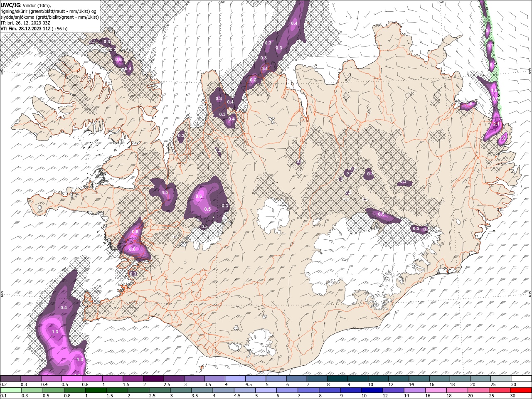Click the "rigning/skúrir" legend description line

point(49,11)
